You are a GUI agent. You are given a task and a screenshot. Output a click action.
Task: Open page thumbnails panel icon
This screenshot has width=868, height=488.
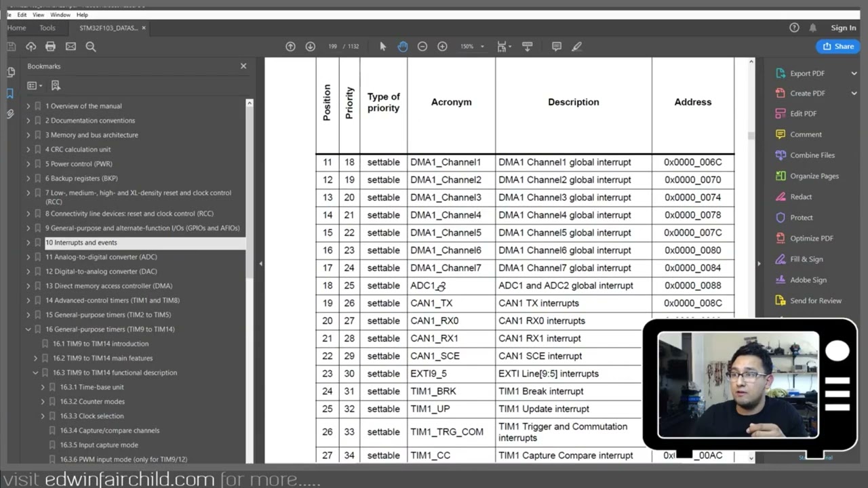point(10,73)
